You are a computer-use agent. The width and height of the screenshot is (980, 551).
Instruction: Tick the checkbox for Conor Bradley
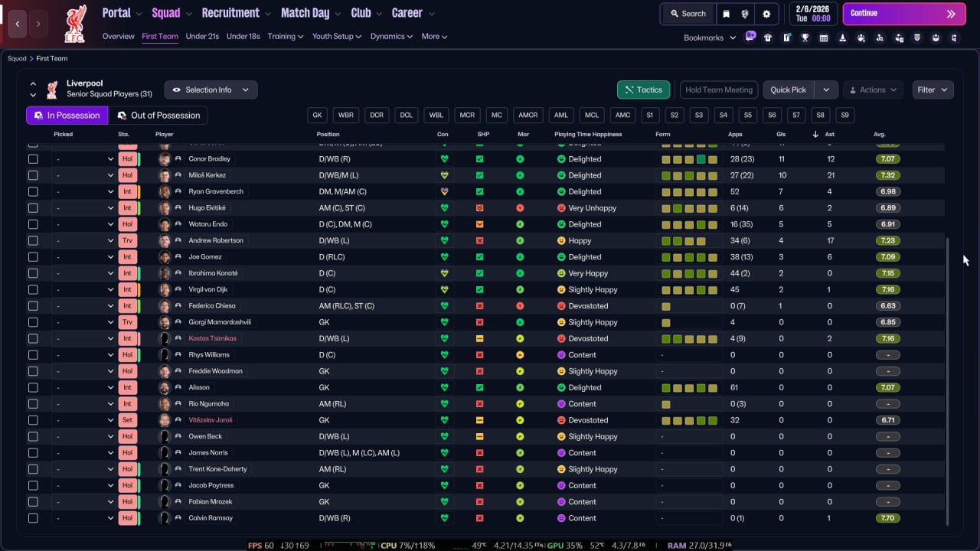(x=33, y=159)
